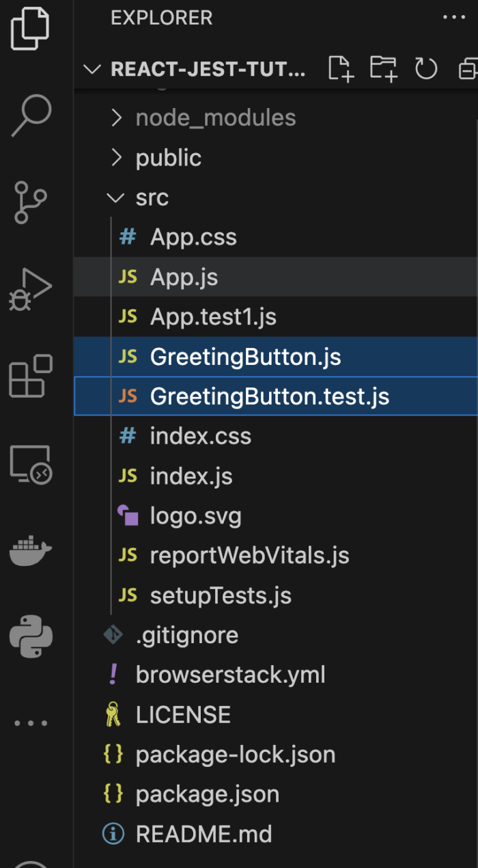Screen dimensions: 478x868
Task: Refresh the Explorer file tree
Action: pos(425,68)
